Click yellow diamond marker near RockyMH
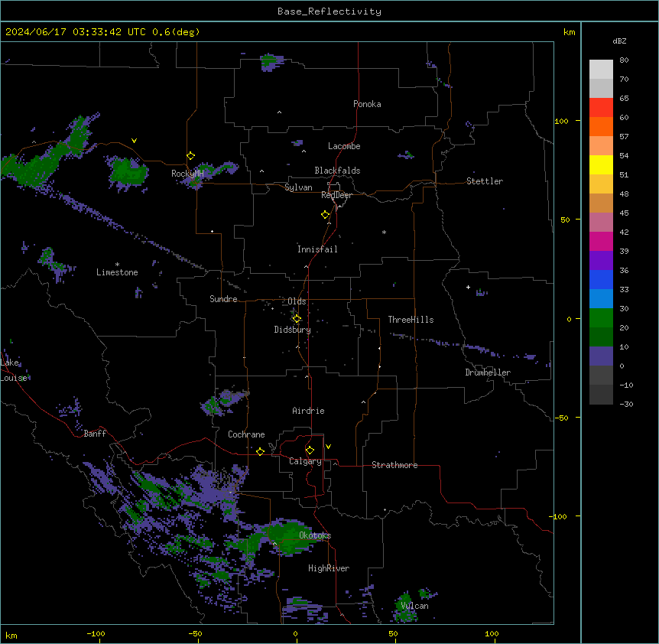This screenshot has width=659, height=644. click(x=190, y=156)
